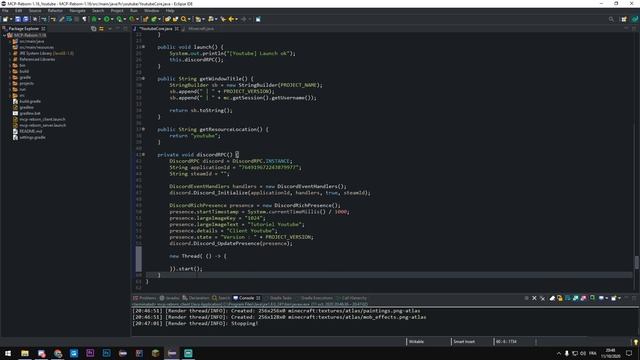
Task: Select the Problems tab
Action: point(145,298)
